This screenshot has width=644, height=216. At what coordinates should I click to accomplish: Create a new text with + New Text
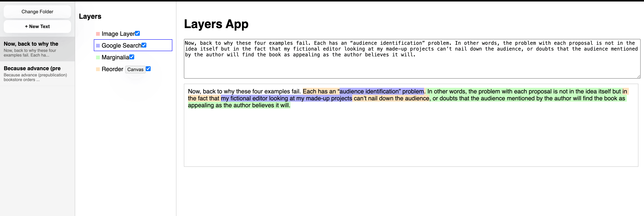pos(37,26)
